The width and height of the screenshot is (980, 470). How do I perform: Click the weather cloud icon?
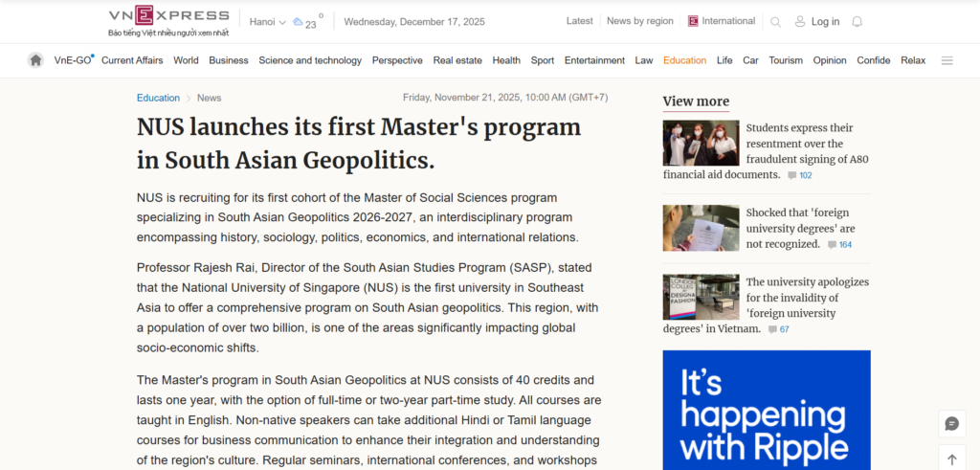(x=298, y=22)
